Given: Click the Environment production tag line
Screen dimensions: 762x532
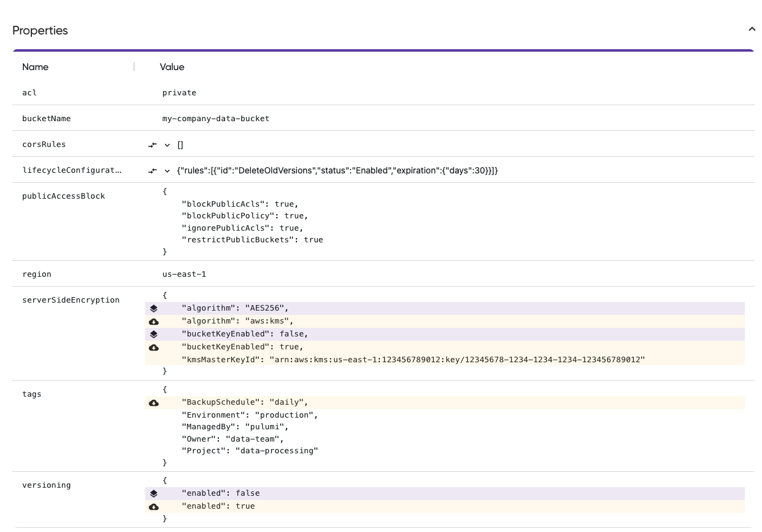Looking at the screenshot, I should point(250,415).
